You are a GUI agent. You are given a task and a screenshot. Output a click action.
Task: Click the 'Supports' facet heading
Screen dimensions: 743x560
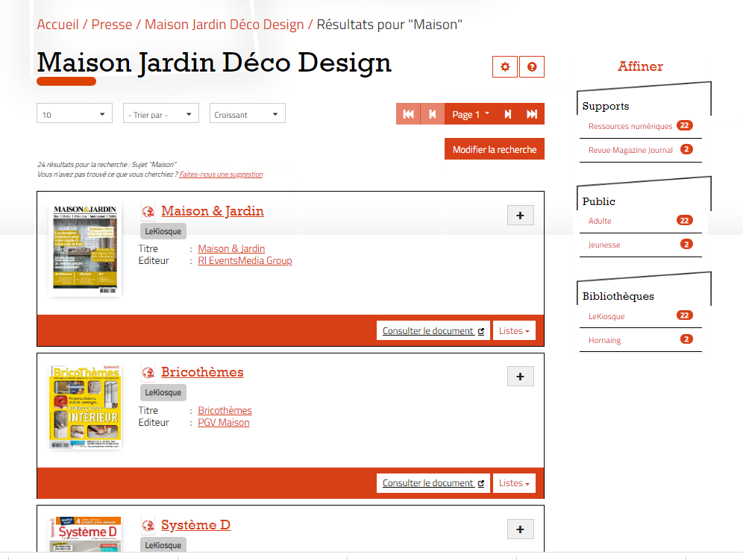point(606,106)
